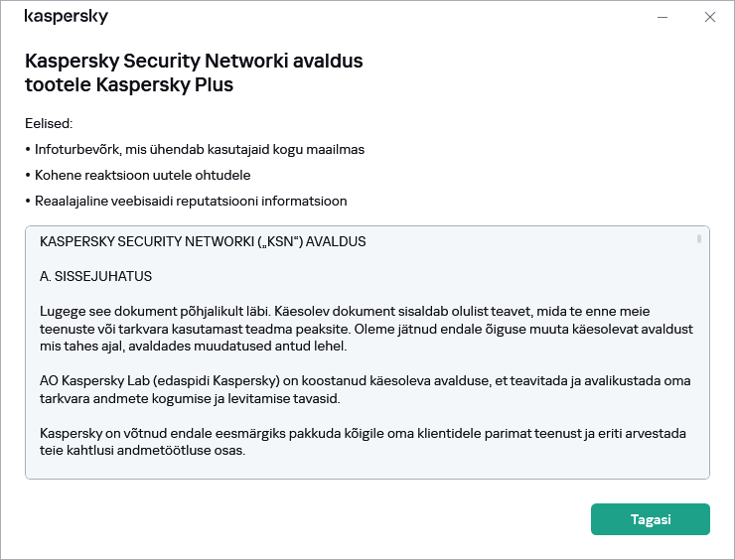Click the A. SISSEJUHATUS section heading
This screenshot has height=560, width=735.
point(95,275)
